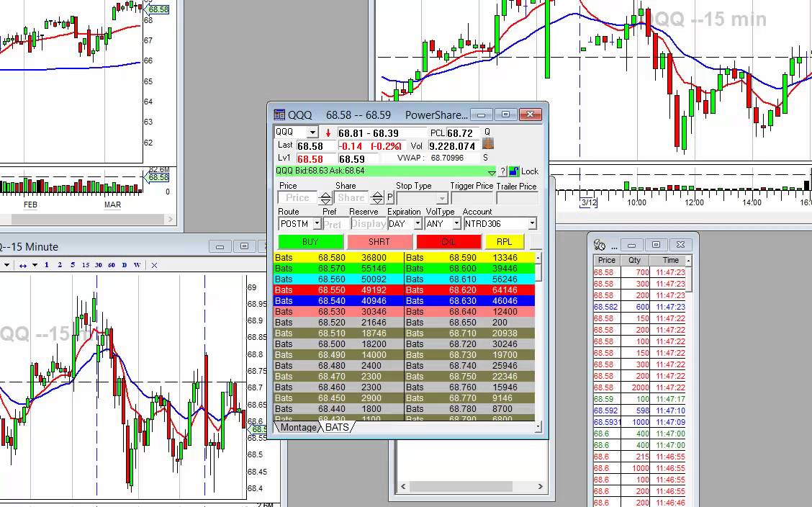Toggle the blue Lock padlock icon
Viewport: 812px width, 507px height.
[x=513, y=171]
